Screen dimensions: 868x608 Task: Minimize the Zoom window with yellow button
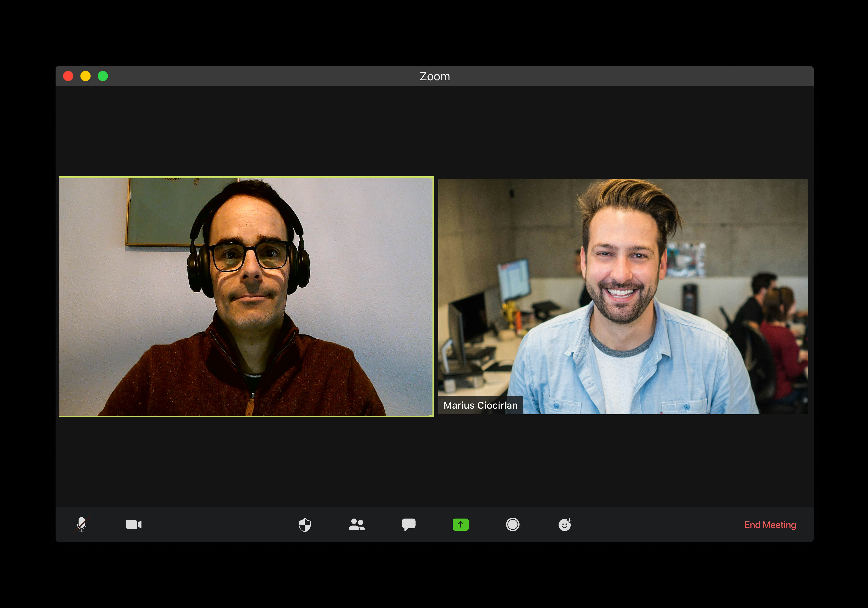[85, 76]
